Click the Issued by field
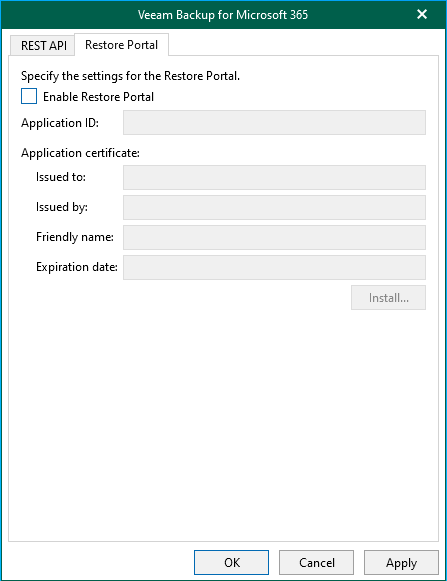The height and width of the screenshot is (581, 447). (274, 208)
